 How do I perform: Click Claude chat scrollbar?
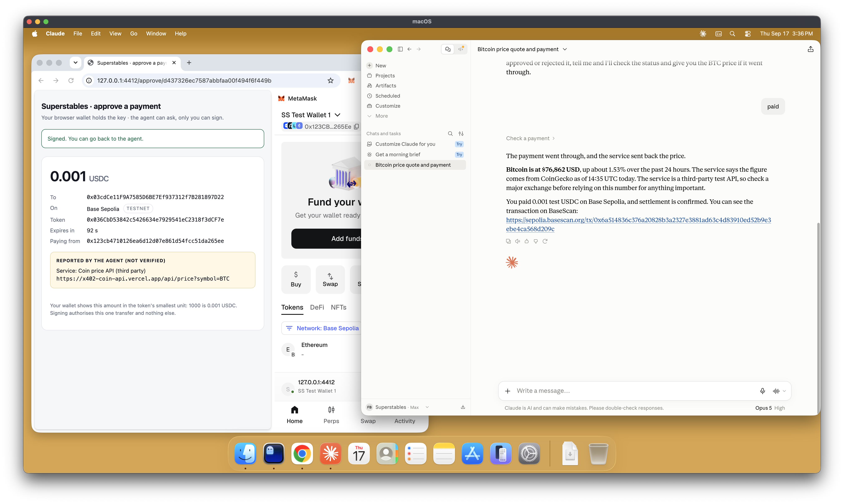coord(818,319)
